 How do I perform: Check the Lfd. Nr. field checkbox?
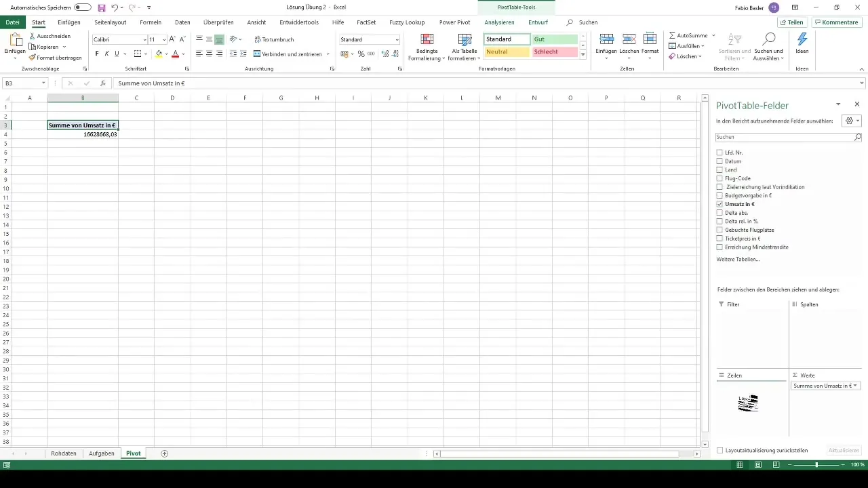(719, 152)
